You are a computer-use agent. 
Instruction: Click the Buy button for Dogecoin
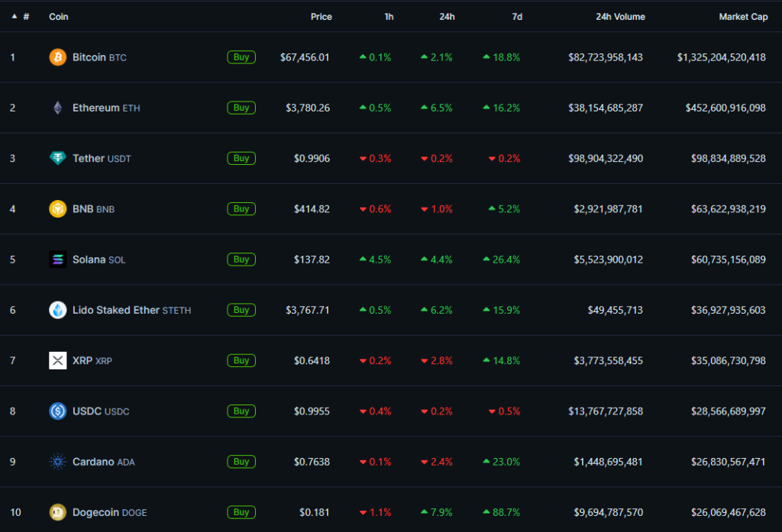pyautogui.click(x=241, y=512)
